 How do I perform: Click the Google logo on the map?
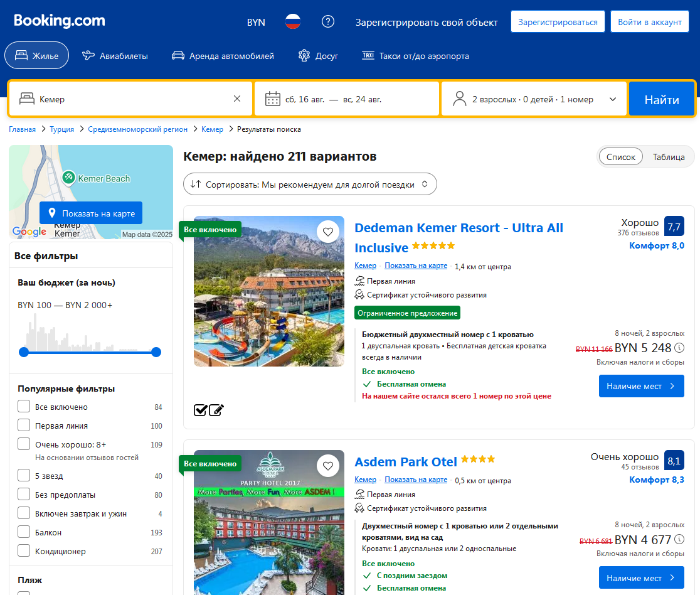click(x=29, y=232)
